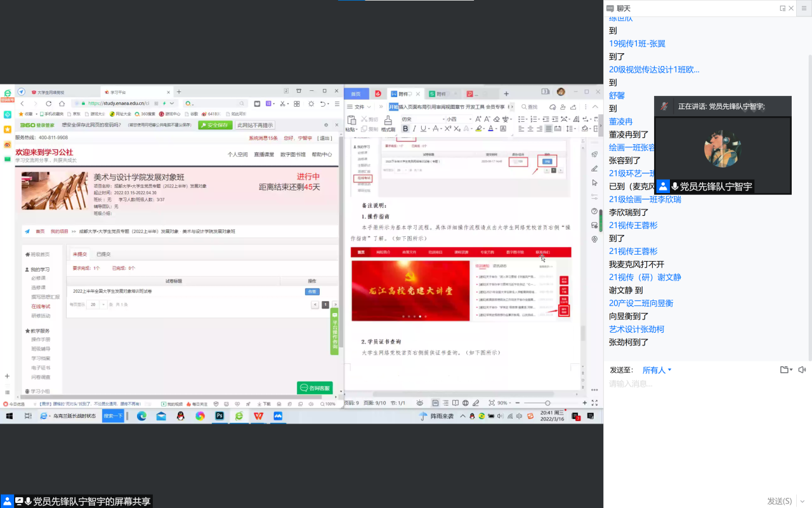
Task: Click the 发送(S) send button
Action: coord(779,501)
